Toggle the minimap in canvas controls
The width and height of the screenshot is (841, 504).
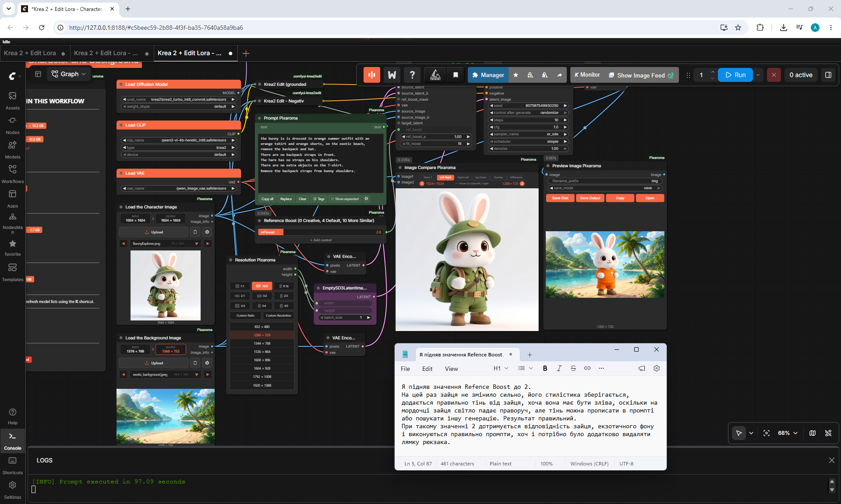(813, 433)
